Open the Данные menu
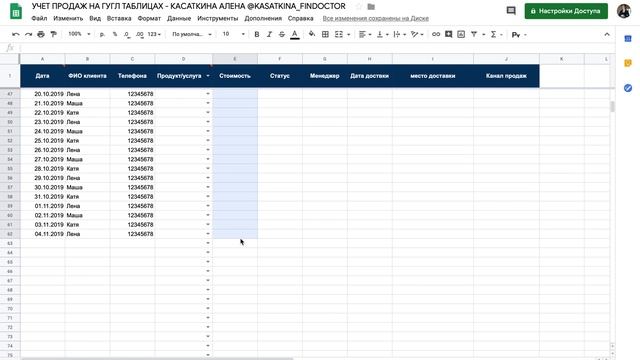Viewport: 640px width, 360px height. point(179,18)
